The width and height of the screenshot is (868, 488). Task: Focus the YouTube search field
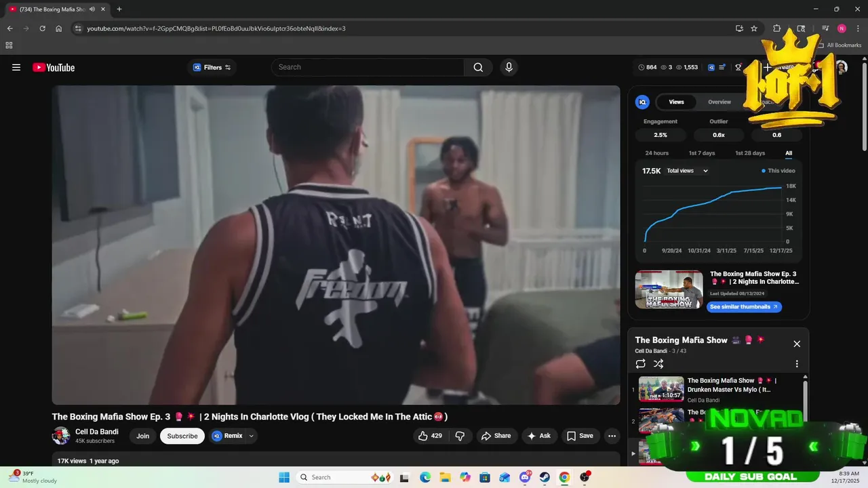point(368,67)
